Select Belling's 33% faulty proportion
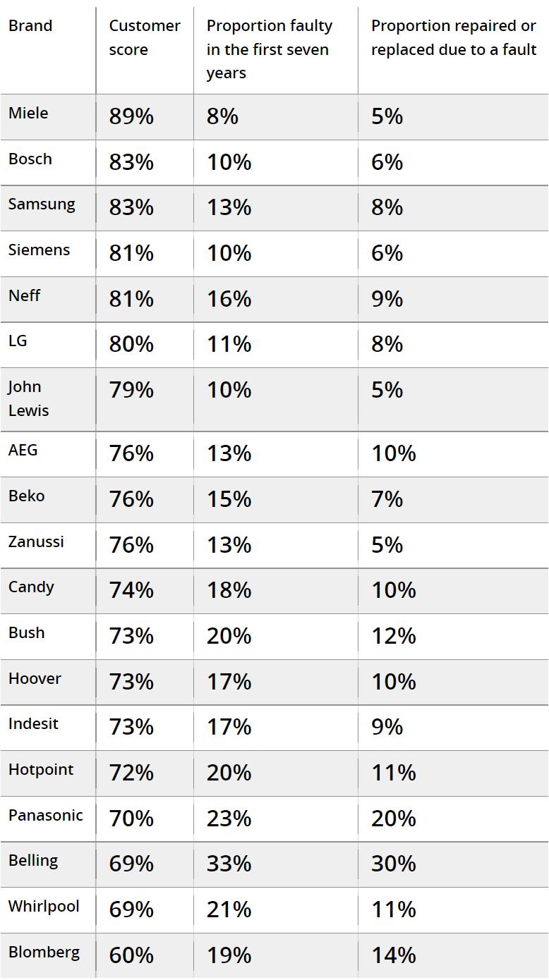The width and height of the screenshot is (549, 980). (x=229, y=864)
